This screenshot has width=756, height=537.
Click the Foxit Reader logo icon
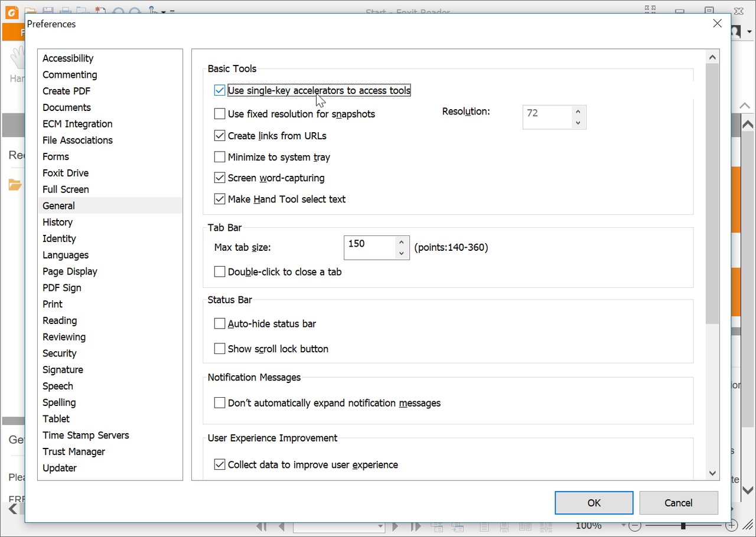tap(11, 12)
